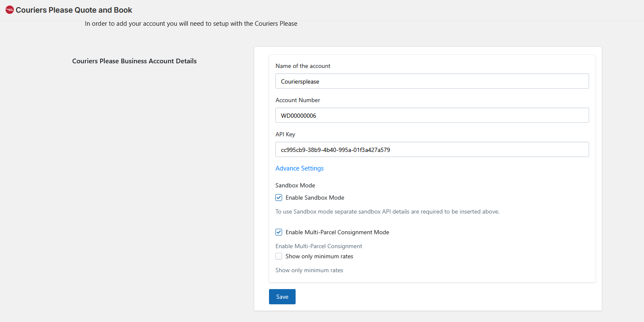
Task: Click the gray "Enable Multi-Parcel Consignment" description
Action: coord(319,246)
